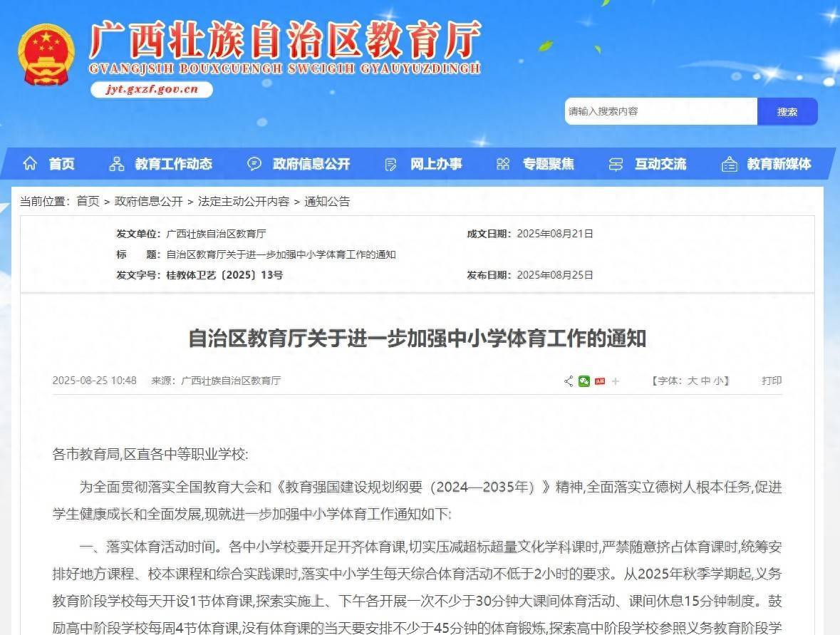
Task: Click 法定主动公开内容 in the breadcrumb
Action: [244, 202]
